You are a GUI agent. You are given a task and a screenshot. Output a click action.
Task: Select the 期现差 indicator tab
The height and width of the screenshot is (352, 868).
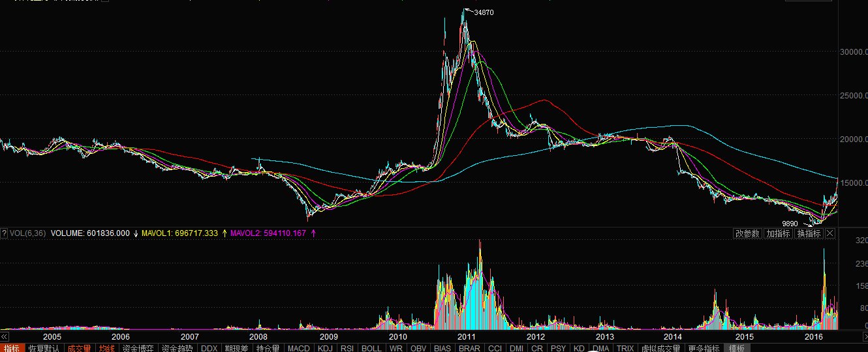click(x=236, y=348)
